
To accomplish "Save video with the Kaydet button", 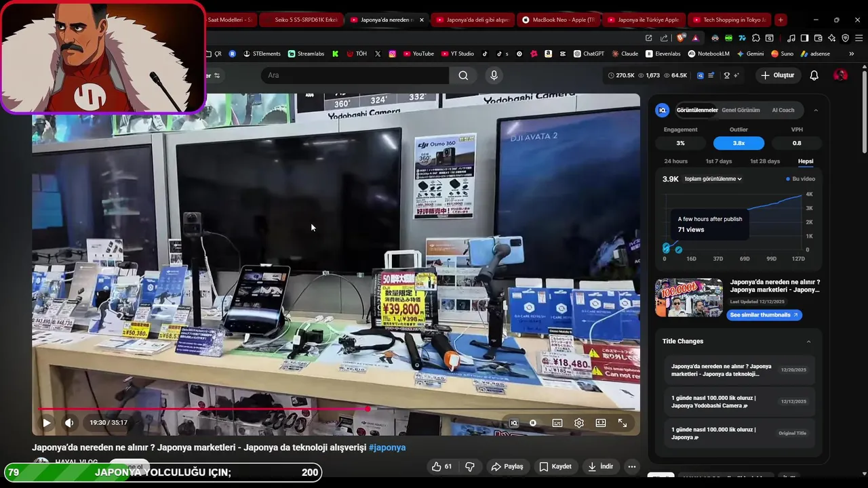I will [555, 466].
